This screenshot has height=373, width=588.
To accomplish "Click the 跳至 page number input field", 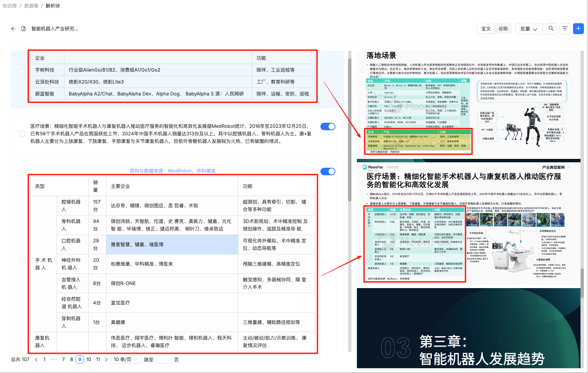I will click(x=164, y=359).
